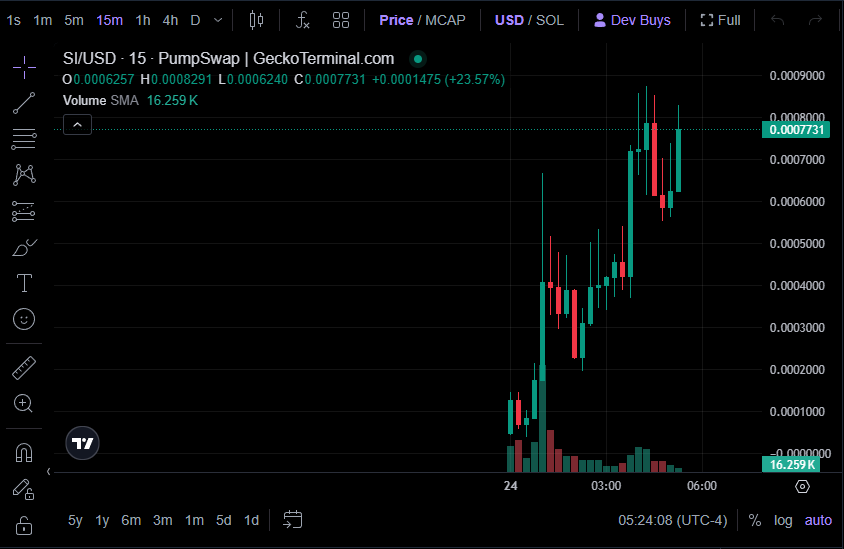The image size is (844, 549).
Task: Toggle the Dev Buys markers
Action: [632, 20]
